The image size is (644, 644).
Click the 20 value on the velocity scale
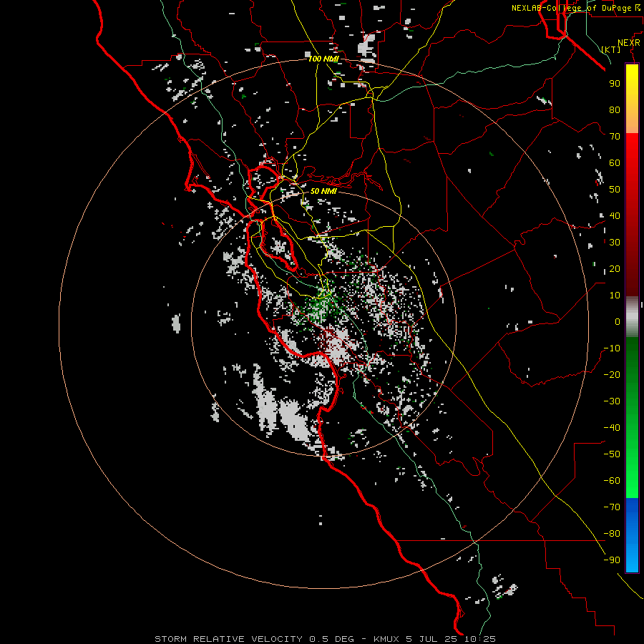click(x=615, y=268)
